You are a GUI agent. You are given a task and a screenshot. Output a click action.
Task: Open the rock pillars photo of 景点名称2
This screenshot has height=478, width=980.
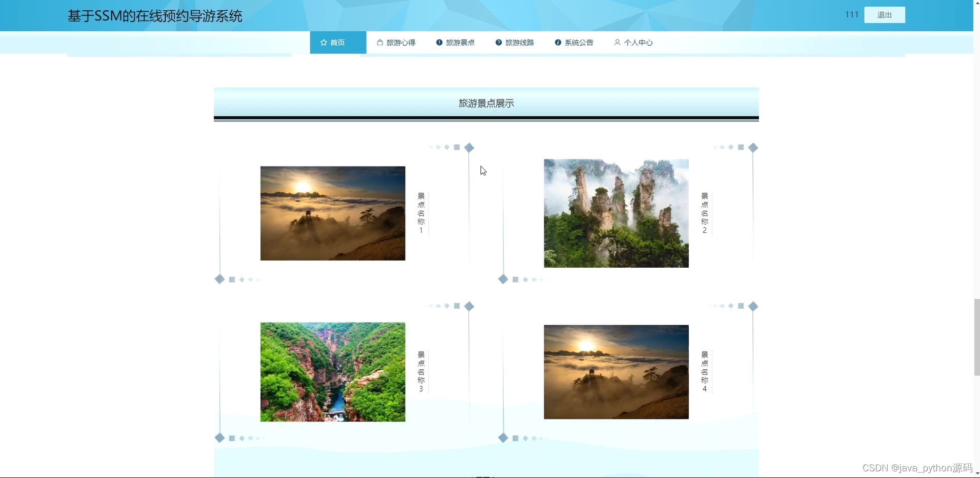coord(616,213)
